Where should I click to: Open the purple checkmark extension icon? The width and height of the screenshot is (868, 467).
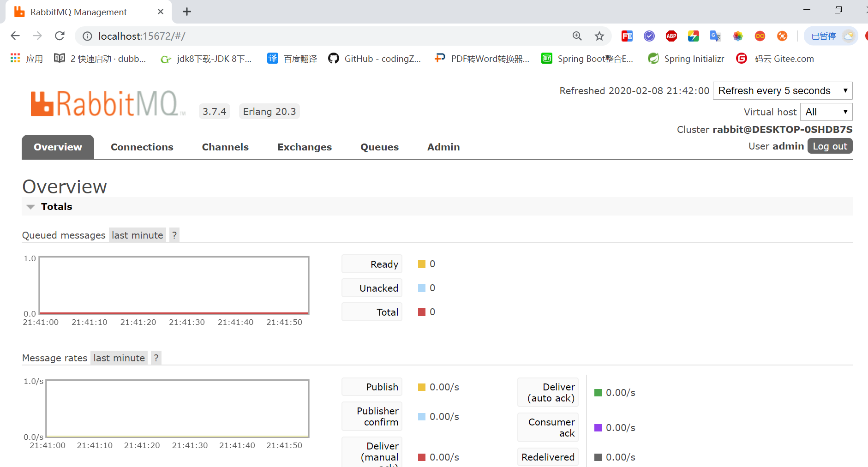(x=649, y=36)
